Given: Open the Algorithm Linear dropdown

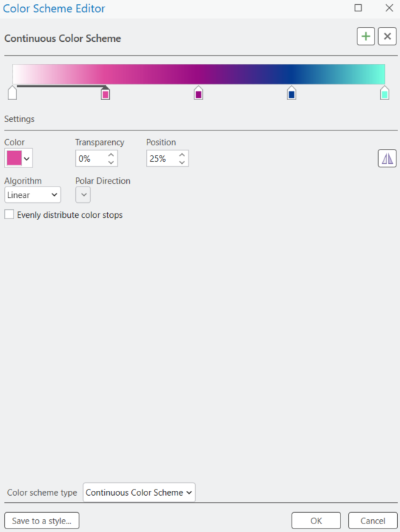Looking at the screenshot, I should coord(33,195).
